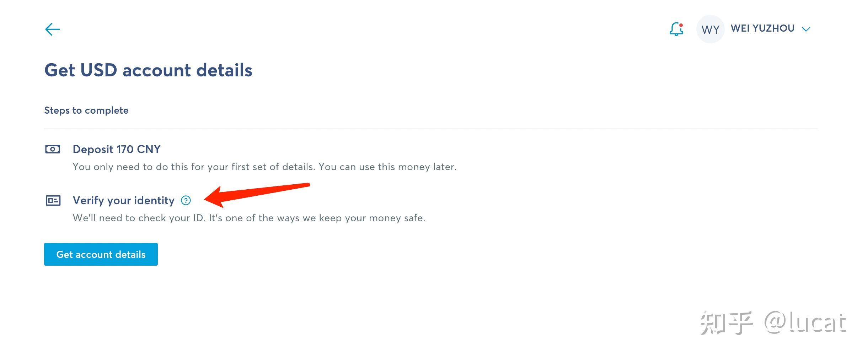Click the word CNY in deposit step
Image resolution: width=868 pixels, height=358 pixels.
pyautogui.click(x=149, y=149)
